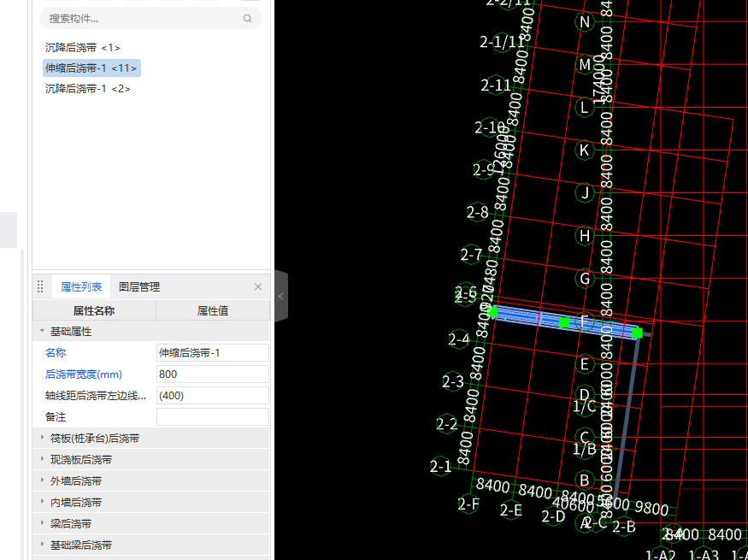The height and width of the screenshot is (560, 748).
Task: Click axis bubble M
Action: (585, 64)
